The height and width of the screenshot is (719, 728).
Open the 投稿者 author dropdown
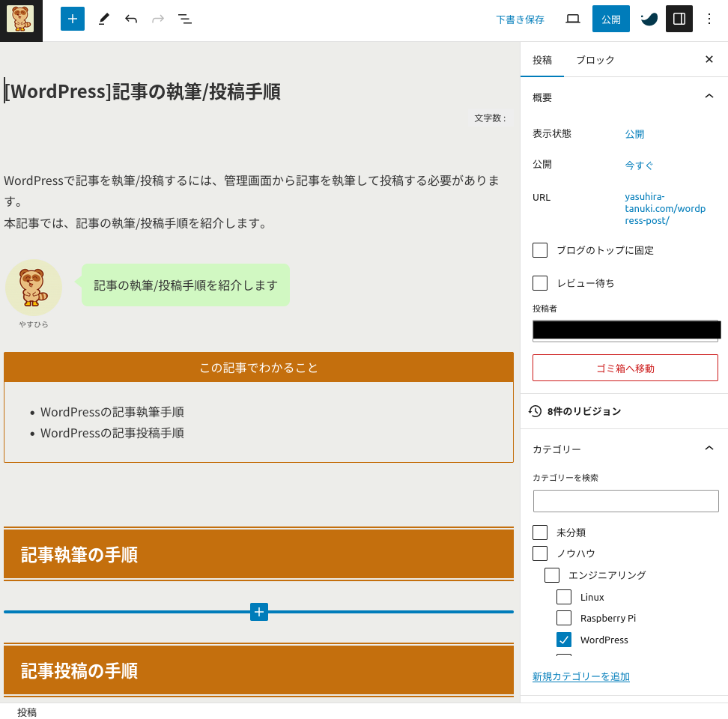(x=625, y=330)
